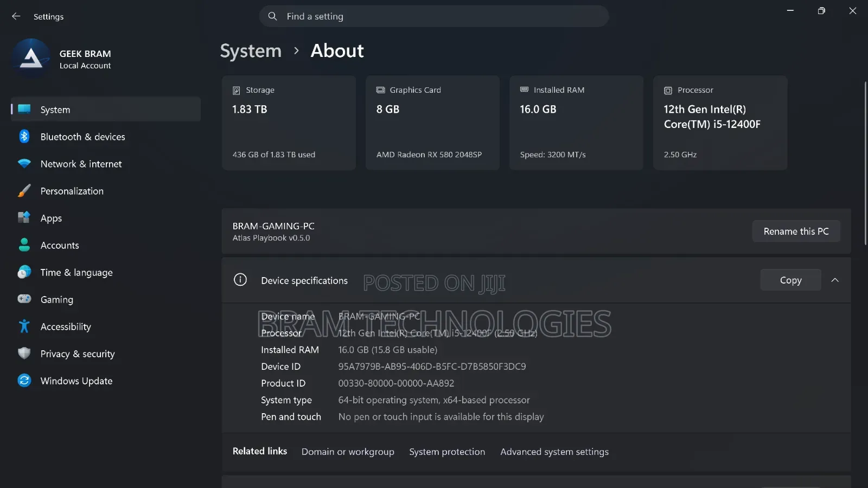The image size is (868, 488).
Task: Open Advanced system settings link
Action: pos(554,452)
